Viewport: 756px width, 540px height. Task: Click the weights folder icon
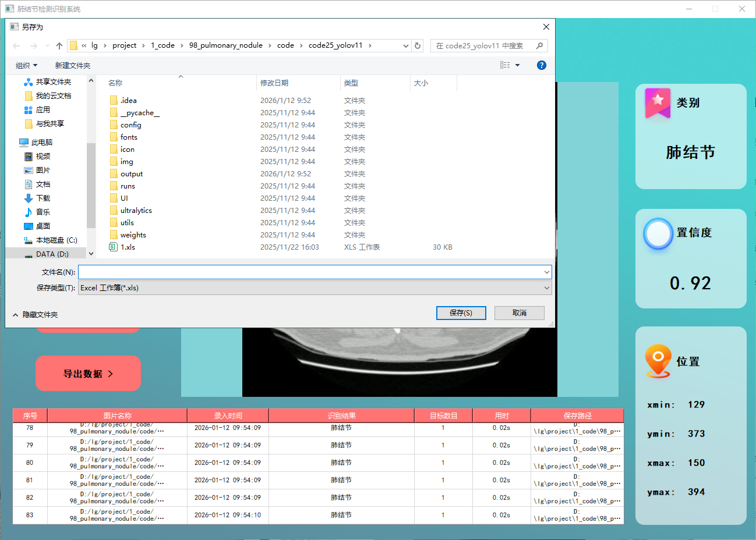pos(114,235)
